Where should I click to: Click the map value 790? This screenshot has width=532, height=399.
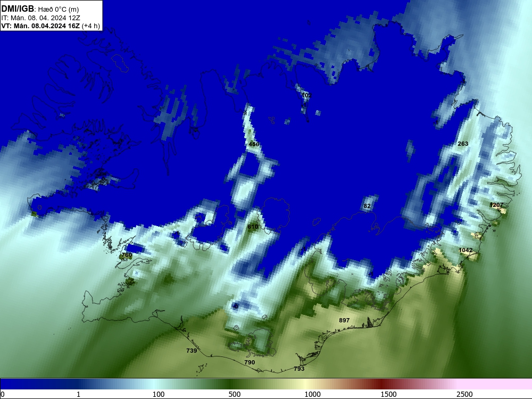pos(250,362)
